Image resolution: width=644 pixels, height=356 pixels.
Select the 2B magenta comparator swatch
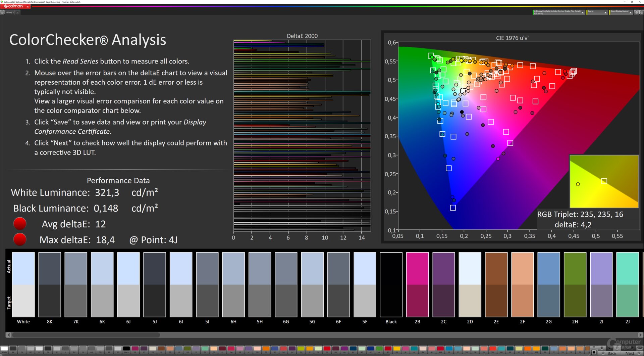[417, 284]
